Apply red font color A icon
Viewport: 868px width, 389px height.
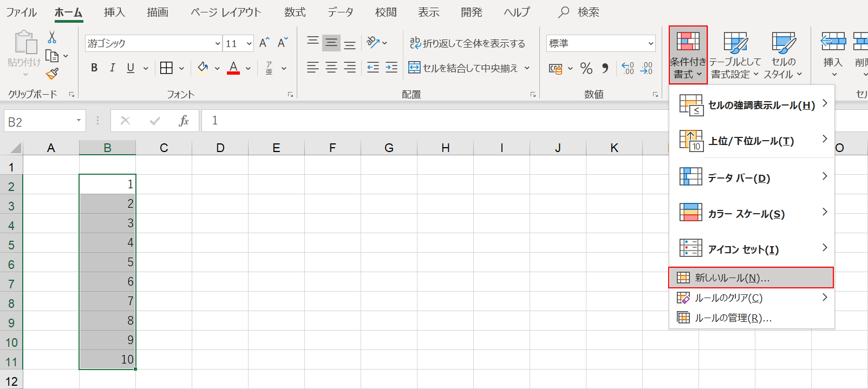coord(233,68)
